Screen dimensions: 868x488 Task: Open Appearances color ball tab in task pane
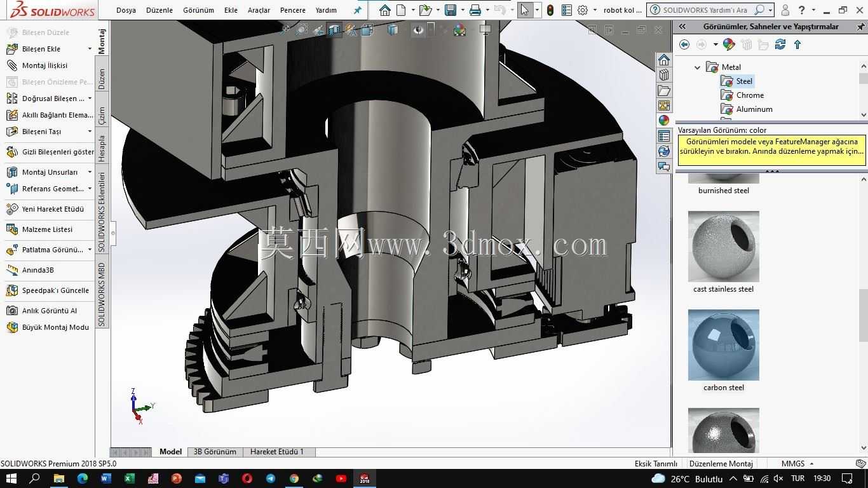[x=664, y=121]
